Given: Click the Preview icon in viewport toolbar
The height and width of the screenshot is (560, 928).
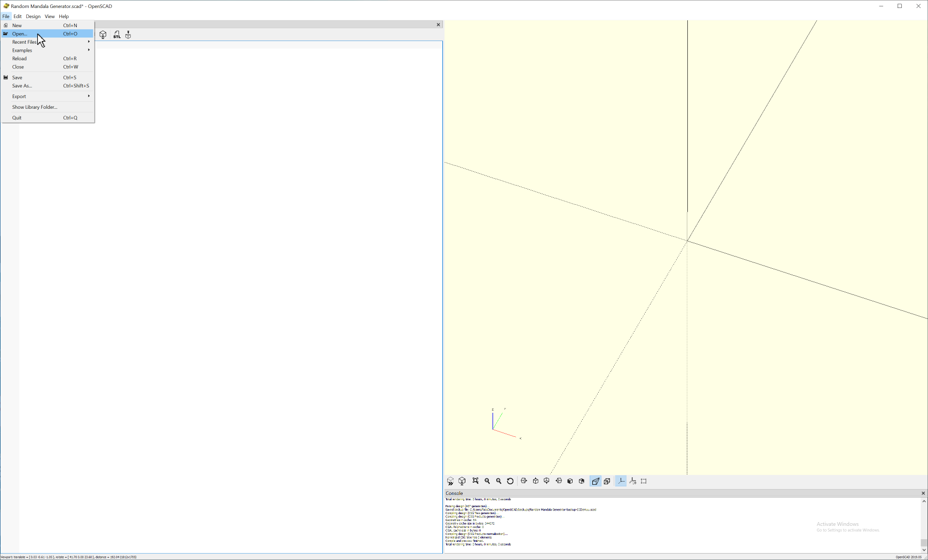Looking at the screenshot, I should tap(450, 481).
